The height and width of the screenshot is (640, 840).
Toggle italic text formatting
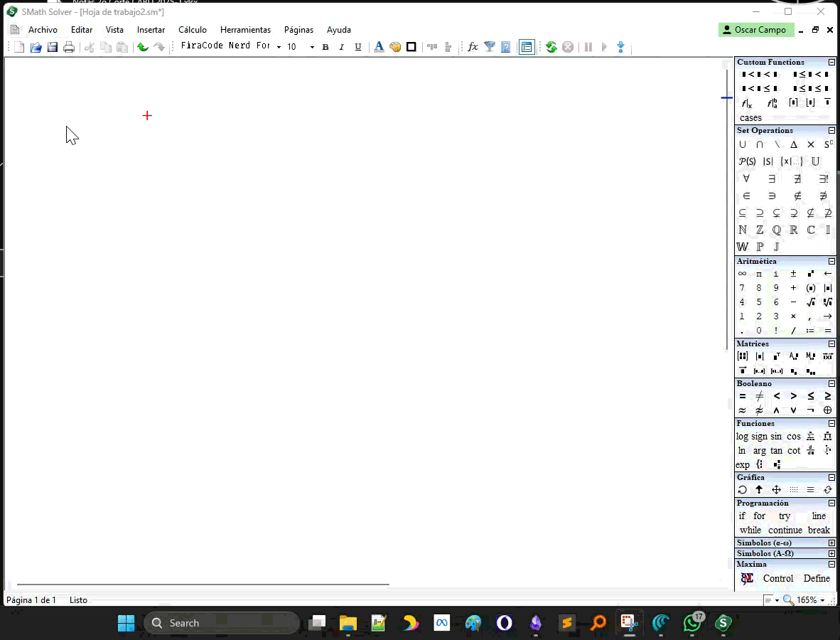341,47
